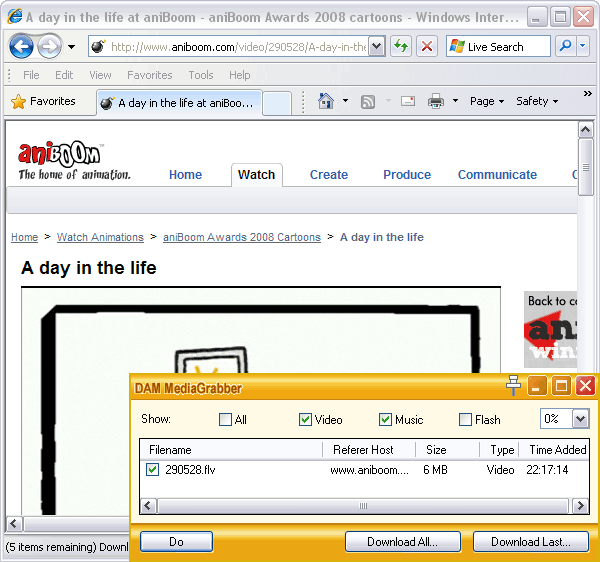Open the Safety dropdown menu

pos(537,101)
